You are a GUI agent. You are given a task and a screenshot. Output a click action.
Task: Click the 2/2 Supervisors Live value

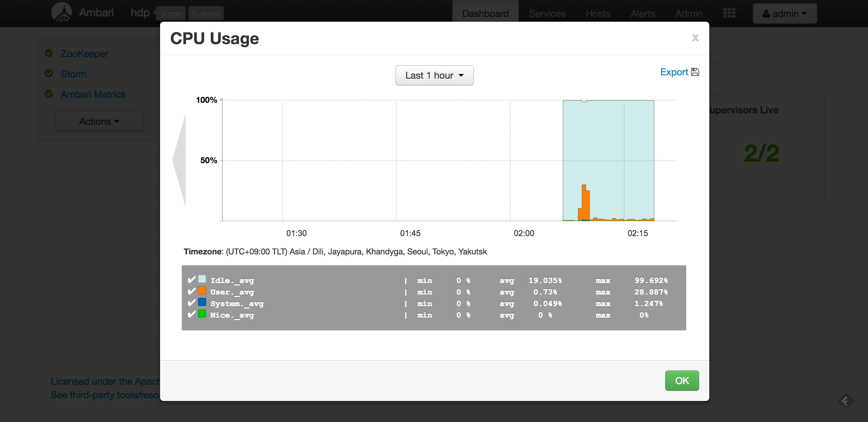[x=762, y=153]
